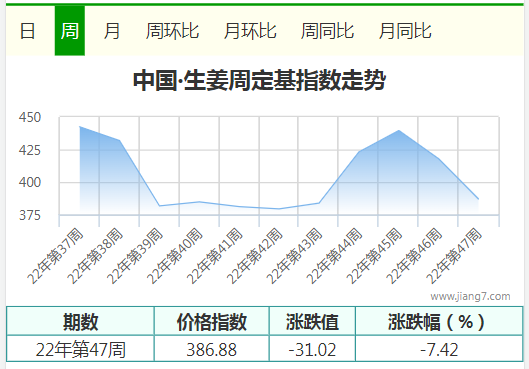The image size is (529, 369).
Task: Open the 月同比 tab
Action: (x=405, y=31)
